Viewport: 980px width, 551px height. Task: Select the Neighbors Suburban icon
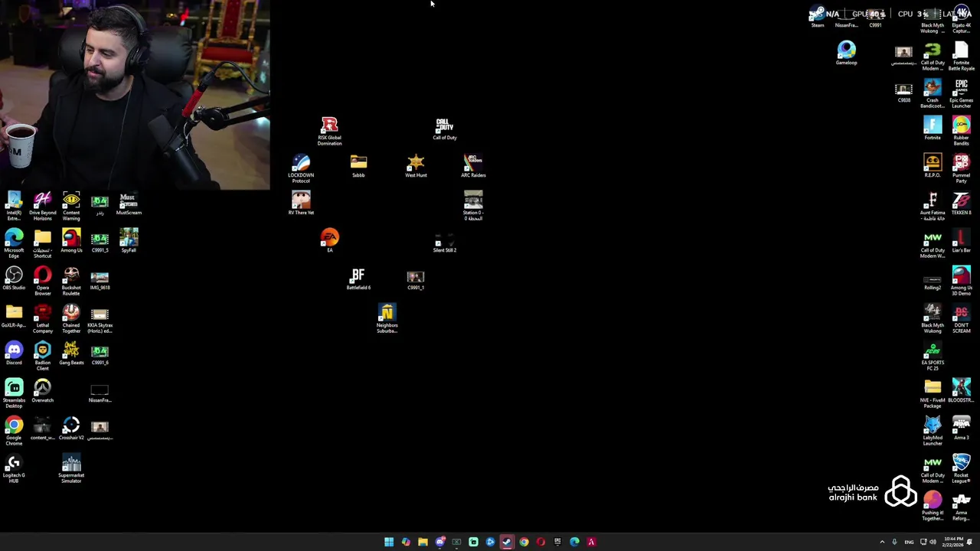[x=387, y=319]
